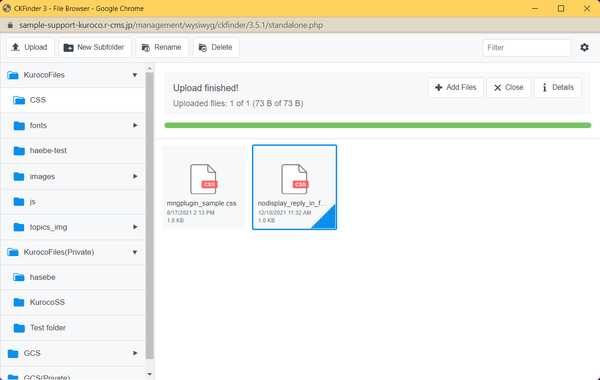600x380 pixels.
Task: Click the Delete toolbar button
Action: (x=216, y=47)
